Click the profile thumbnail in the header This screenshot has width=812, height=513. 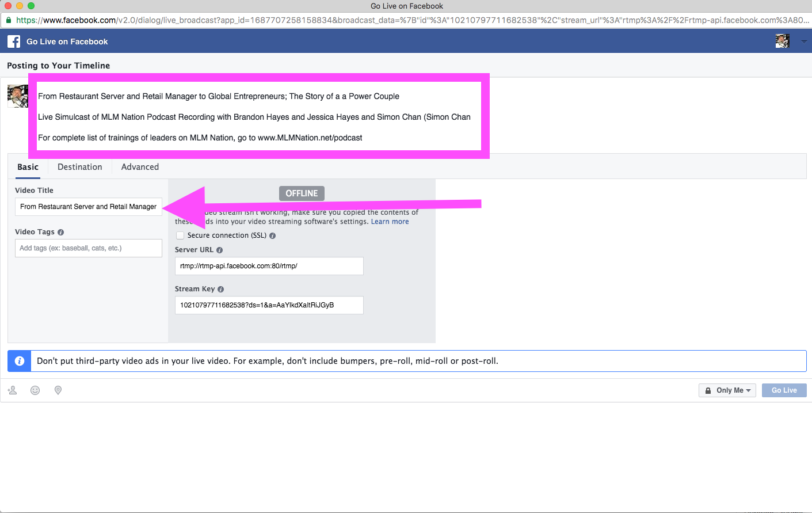pyautogui.click(x=782, y=41)
